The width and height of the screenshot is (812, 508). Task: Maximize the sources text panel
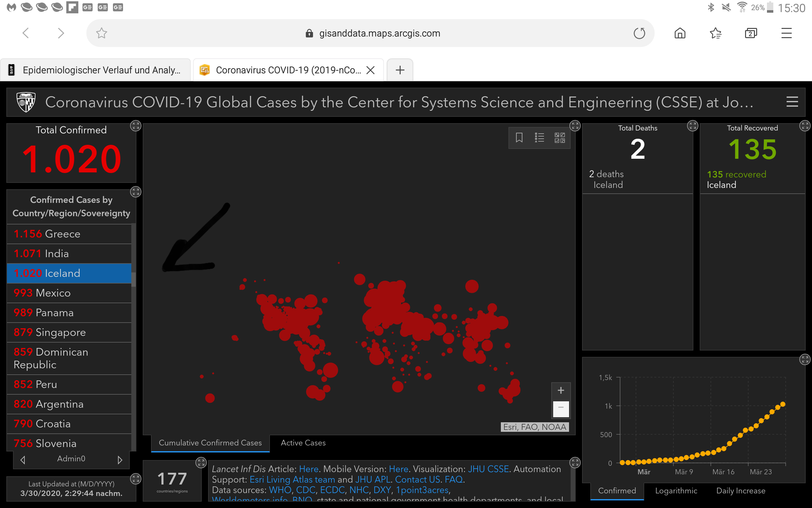coord(575,463)
